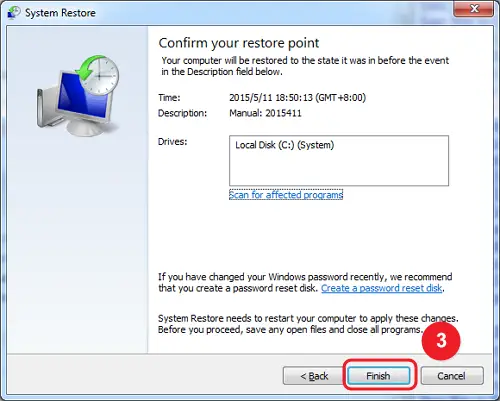Viewport: 500px width, 401px height.
Task: Click the Time label
Action: 169,98
